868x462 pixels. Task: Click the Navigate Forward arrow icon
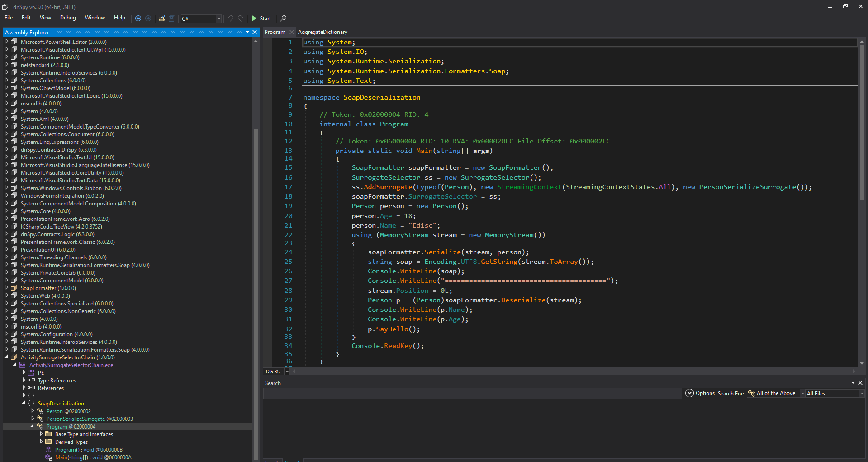148,19
